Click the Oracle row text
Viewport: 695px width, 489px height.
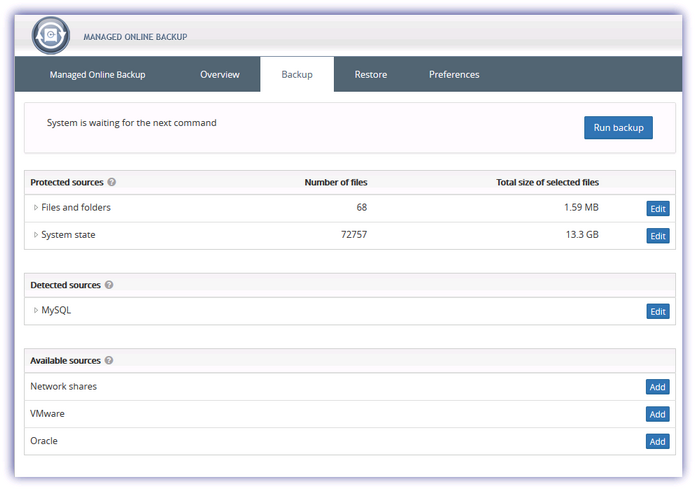click(44, 441)
